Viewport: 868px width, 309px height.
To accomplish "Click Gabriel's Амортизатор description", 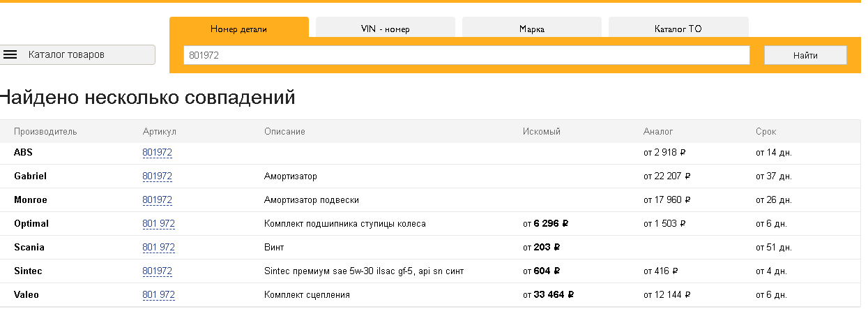I will (x=291, y=176).
